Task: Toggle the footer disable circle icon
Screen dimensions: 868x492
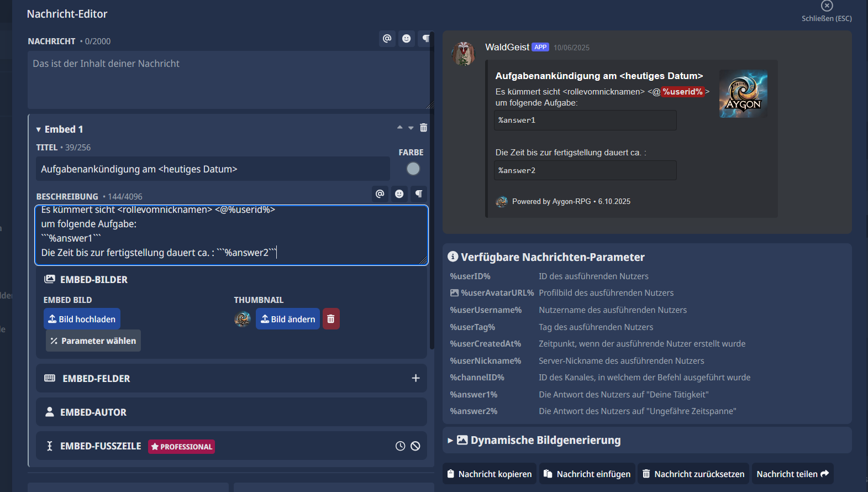Action: [415, 446]
